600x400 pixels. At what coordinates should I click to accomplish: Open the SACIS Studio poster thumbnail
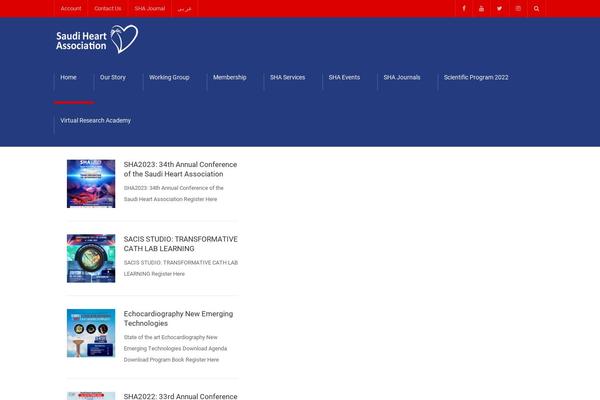coord(91,258)
